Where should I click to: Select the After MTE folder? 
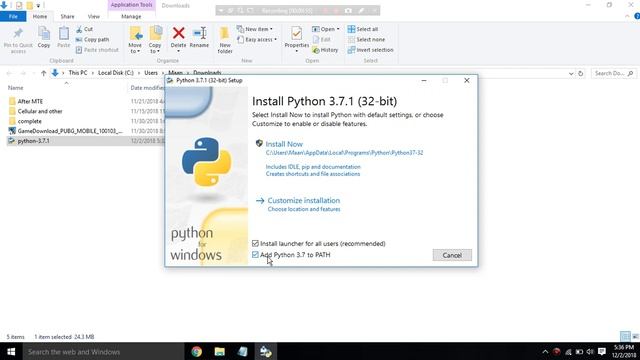tap(30, 101)
